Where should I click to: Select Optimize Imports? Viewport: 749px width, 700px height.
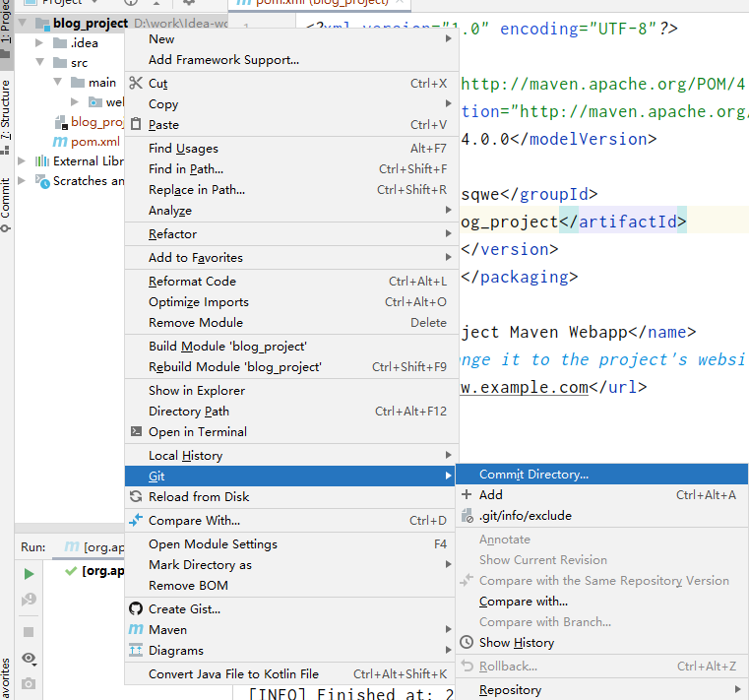pyautogui.click(x=291, y=302)
